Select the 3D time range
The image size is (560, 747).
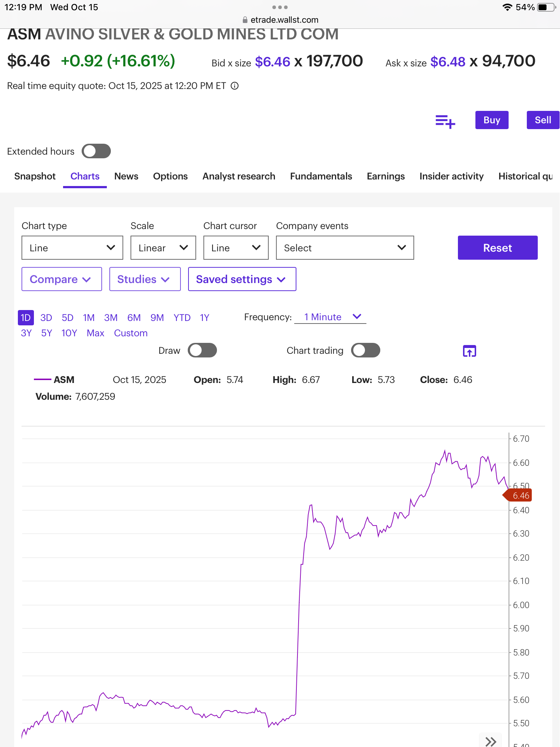tap(46, 318)
